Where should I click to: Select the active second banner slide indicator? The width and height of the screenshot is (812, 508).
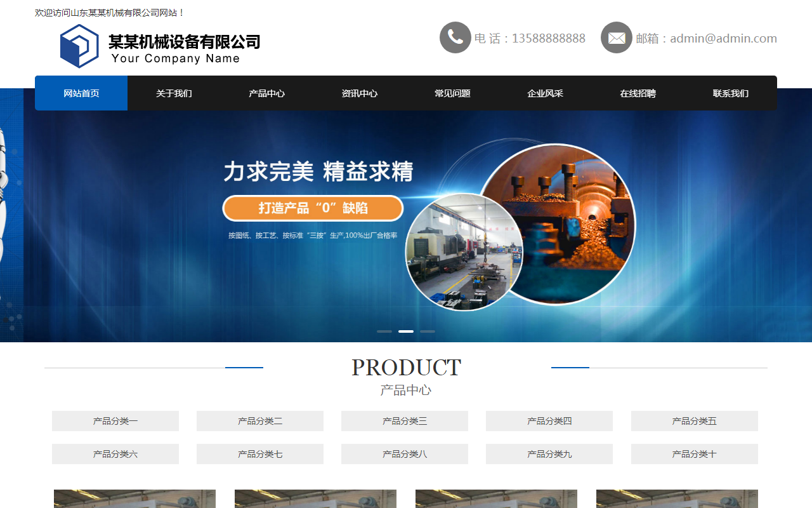[x=406, y=331]
